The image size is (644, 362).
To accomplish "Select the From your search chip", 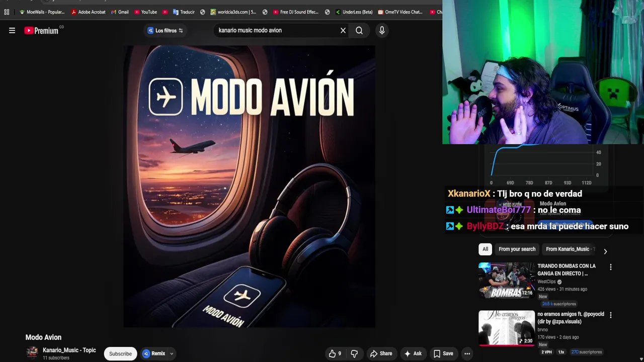I will click(x=517, y=249).
